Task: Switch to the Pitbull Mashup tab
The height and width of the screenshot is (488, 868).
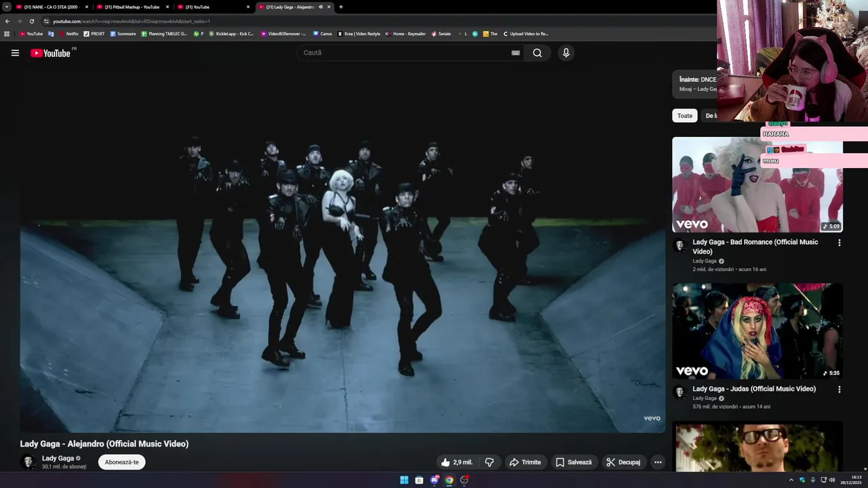Action: click(132, 7)
